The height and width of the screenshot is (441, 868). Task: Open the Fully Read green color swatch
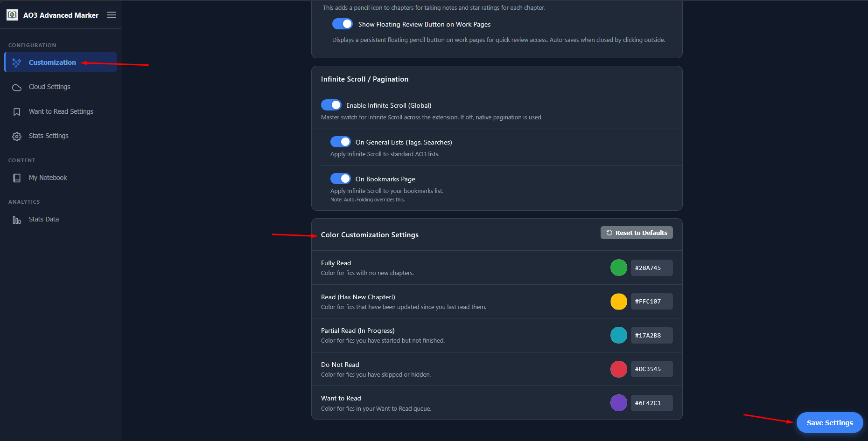click(x=619, y=268)
